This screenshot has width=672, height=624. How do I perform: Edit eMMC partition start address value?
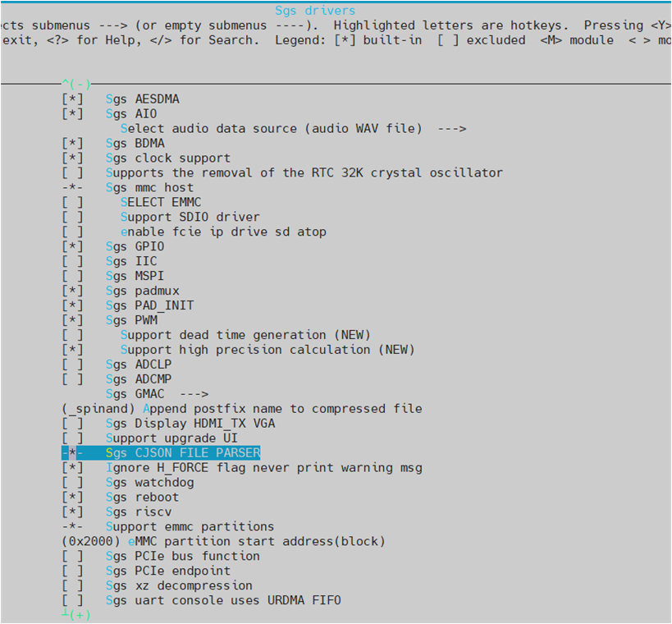(x=223, y=542)
